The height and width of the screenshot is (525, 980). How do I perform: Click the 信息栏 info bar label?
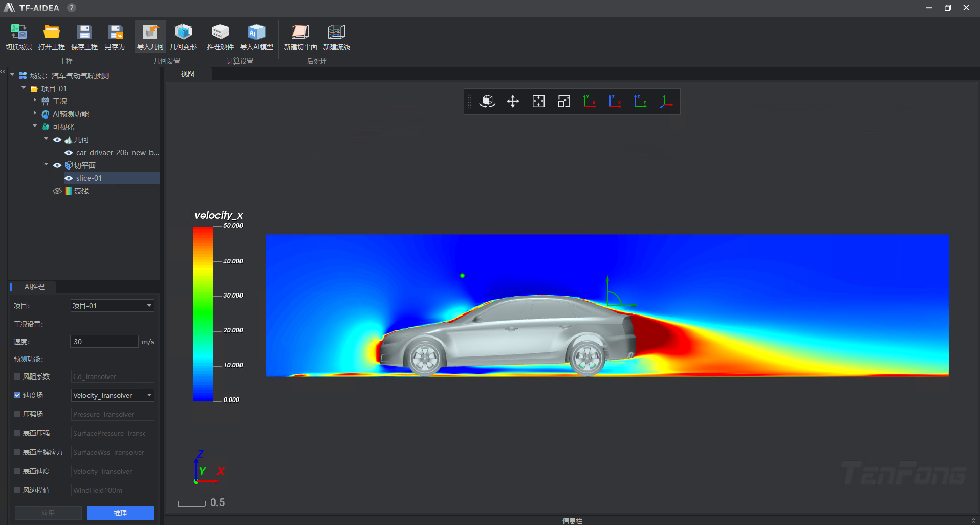point(572,521)
